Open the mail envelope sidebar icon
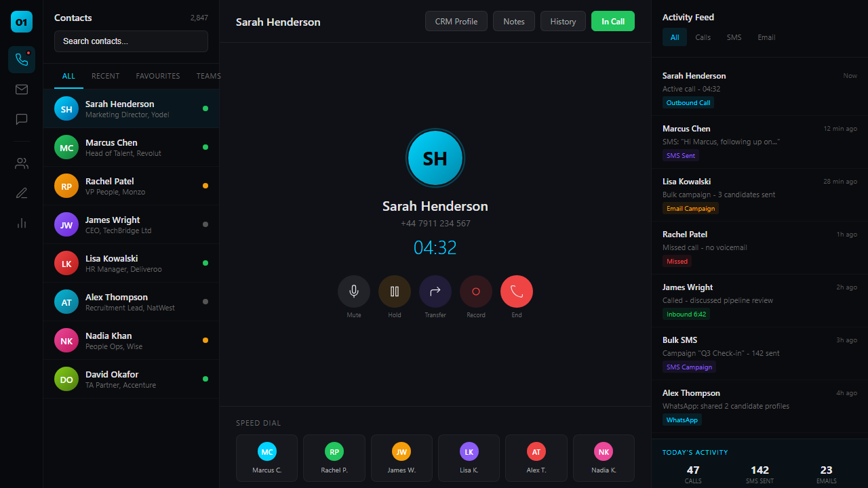This screenshot has height=488, width=868. coord(22,89)
